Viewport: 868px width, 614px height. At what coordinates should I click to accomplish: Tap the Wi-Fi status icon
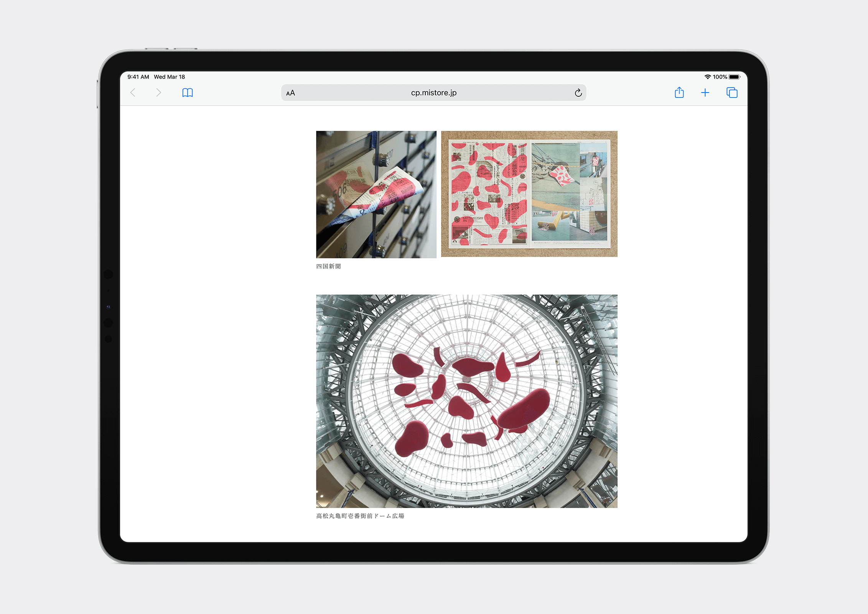coord(708,77)
